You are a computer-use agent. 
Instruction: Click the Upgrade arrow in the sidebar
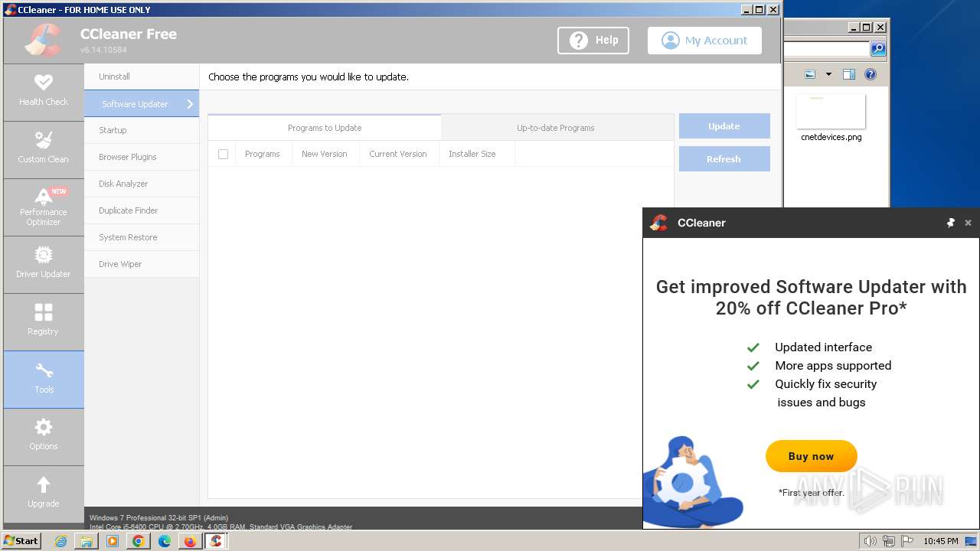tap(44, 484)
